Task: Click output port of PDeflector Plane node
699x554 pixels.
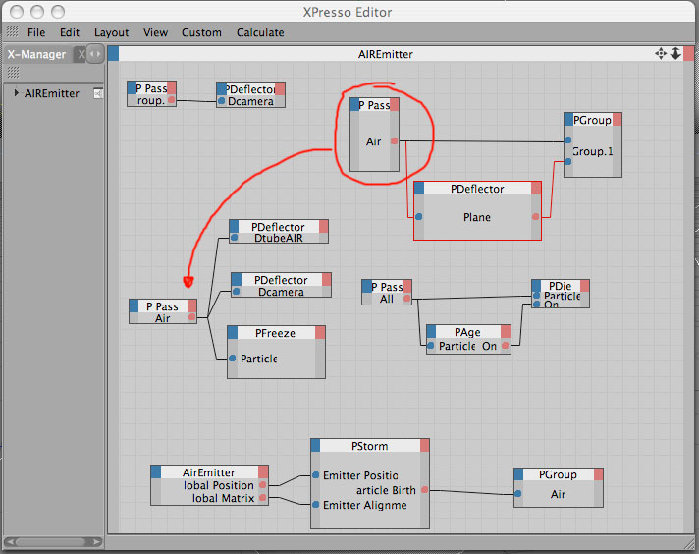Action: [535, 217]
